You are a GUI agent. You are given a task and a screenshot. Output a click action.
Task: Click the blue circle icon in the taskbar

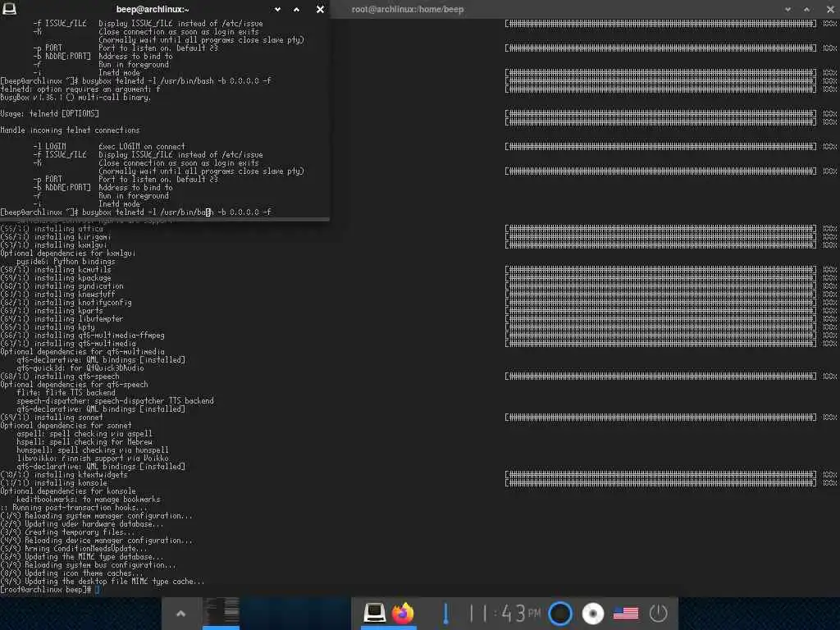tap(560, 613)
